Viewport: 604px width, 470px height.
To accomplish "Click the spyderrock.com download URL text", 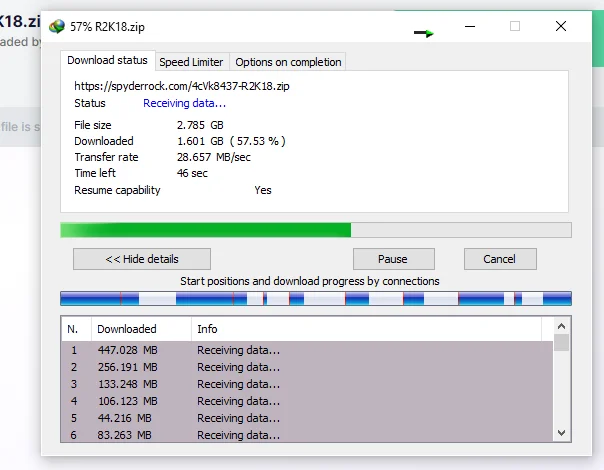I will click(x=182, y=86).
